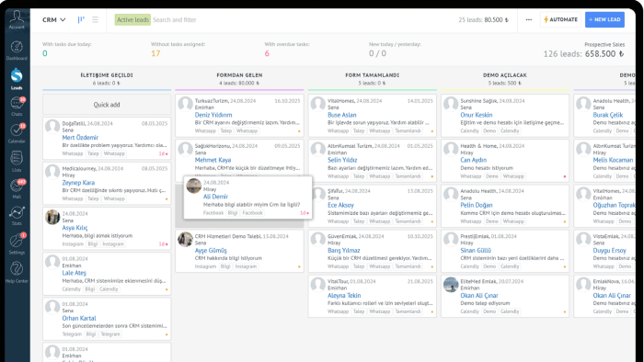The width and height of the screenshot is (644, 362).
Task: Click the New Lead button
Action: pos(604,19)
